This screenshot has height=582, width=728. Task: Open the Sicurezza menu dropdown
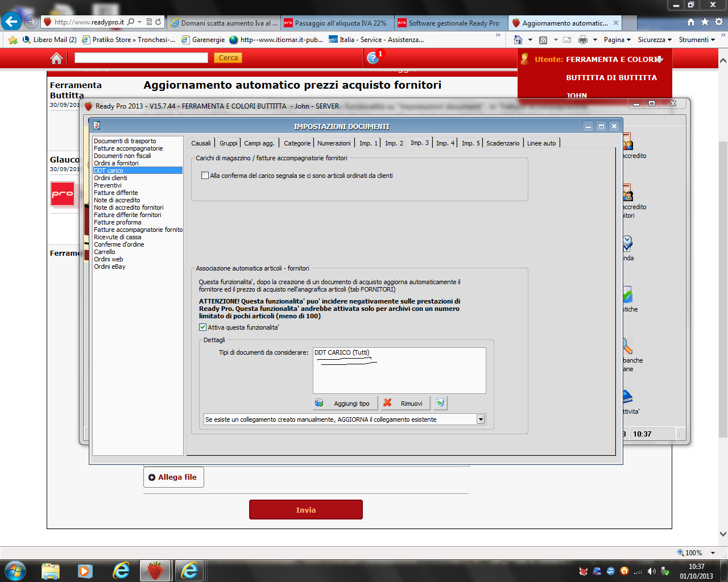pyautogui.click(x=655, y=40)
